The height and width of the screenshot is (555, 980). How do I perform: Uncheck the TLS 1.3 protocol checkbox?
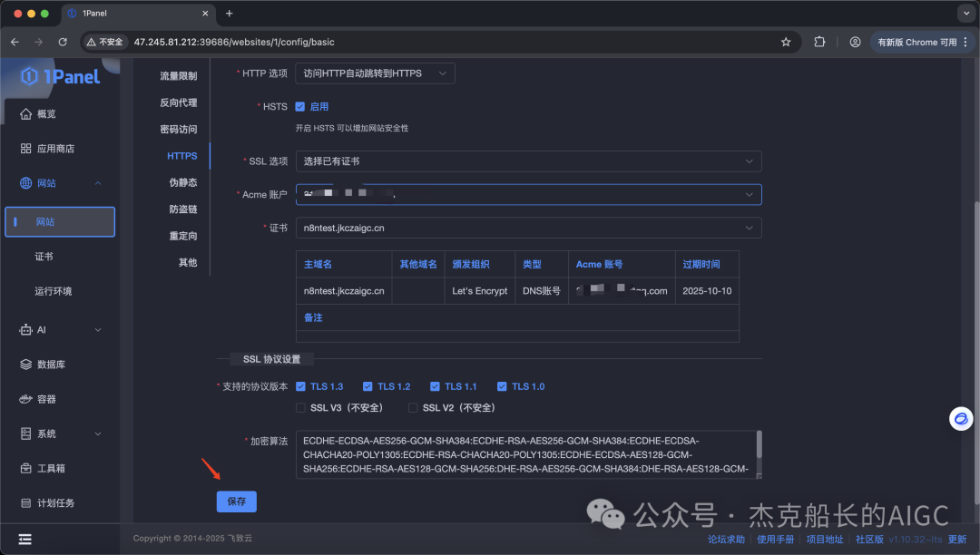point(300,386)
